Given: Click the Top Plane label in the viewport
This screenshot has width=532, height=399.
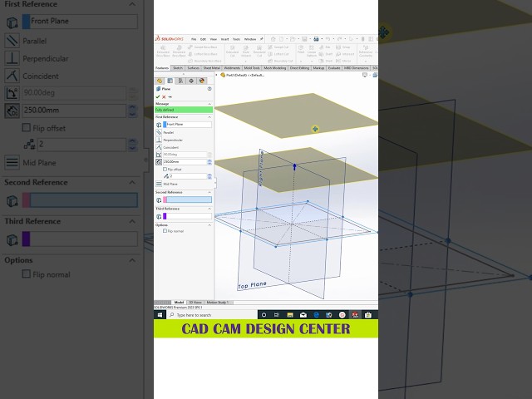Looking at the screenshot, I should click(252, 285).
